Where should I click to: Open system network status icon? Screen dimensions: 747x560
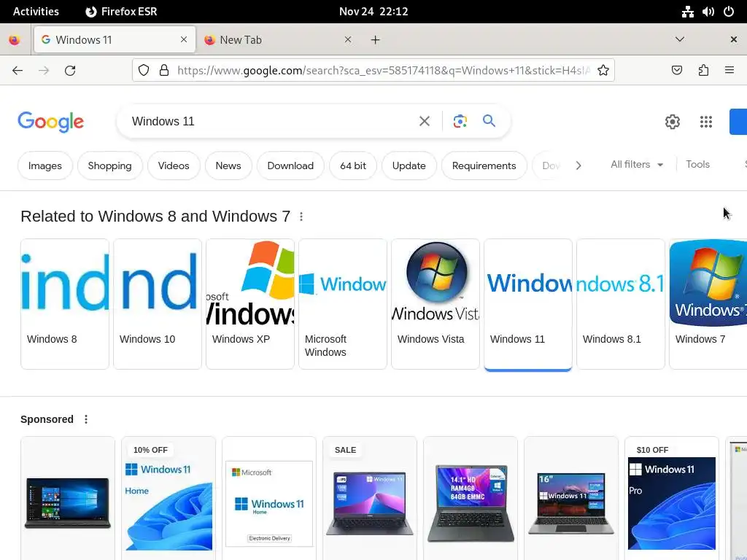coord(687,12)
